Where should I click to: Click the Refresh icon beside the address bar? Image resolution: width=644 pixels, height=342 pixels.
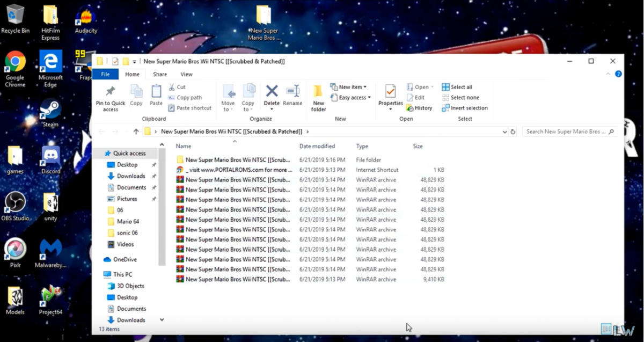coord(514,132)
